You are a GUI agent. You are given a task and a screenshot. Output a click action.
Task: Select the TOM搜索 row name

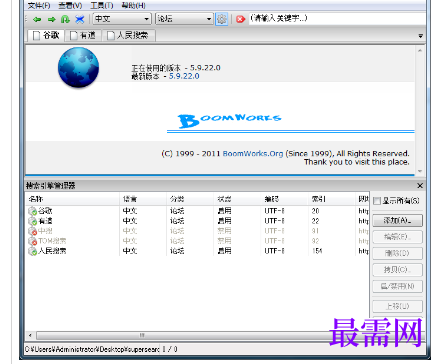(52, 241)
